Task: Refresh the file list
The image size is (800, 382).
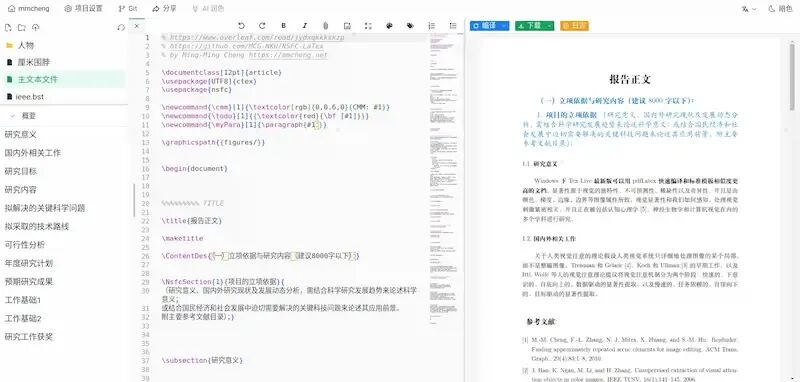Action: [x=121, y=28]
